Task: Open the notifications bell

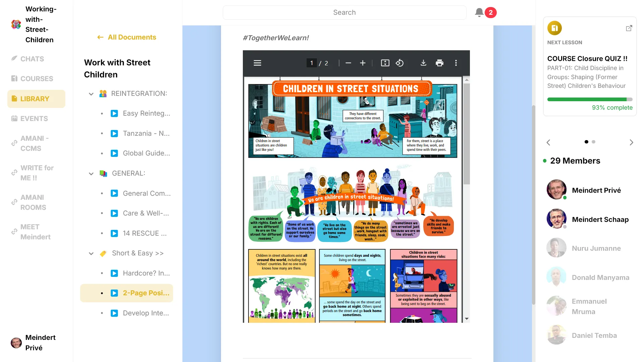Action: click(479, 12)
